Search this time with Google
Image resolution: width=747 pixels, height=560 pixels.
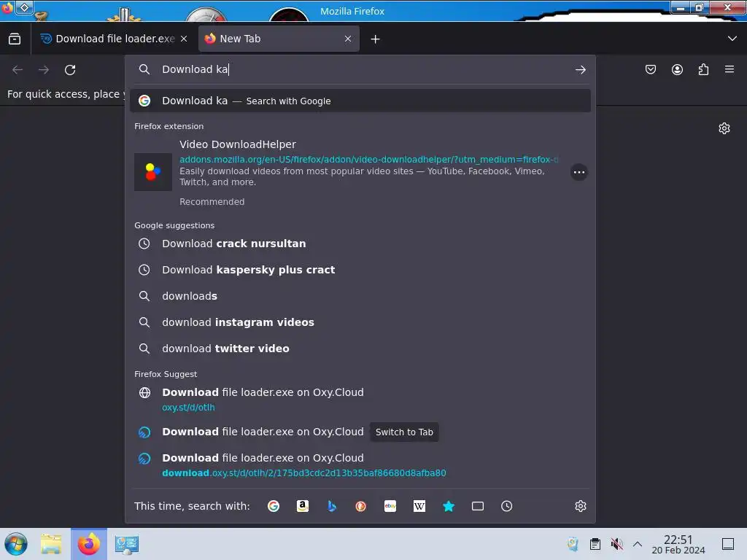tap(274, 506)
